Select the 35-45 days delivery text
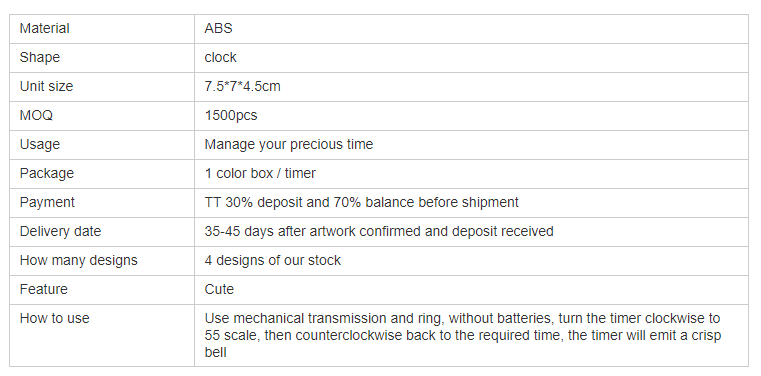The image size is (761, 376). click(379, 231)
